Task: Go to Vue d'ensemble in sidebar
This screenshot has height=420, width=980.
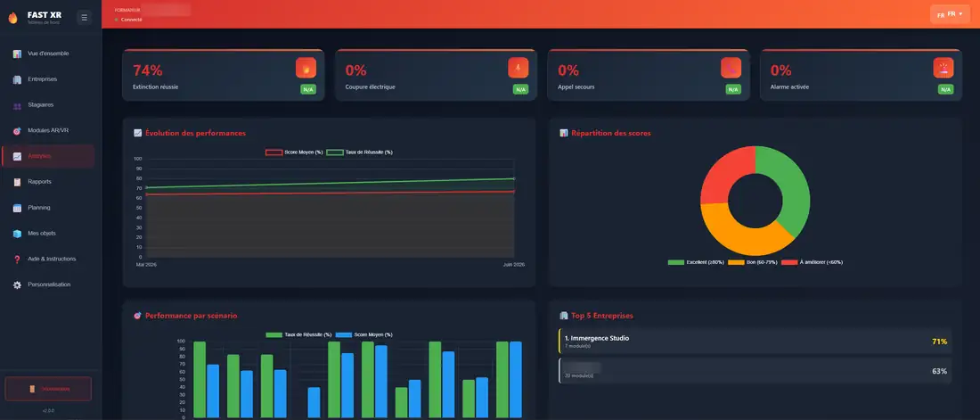Action: (48, 54)
